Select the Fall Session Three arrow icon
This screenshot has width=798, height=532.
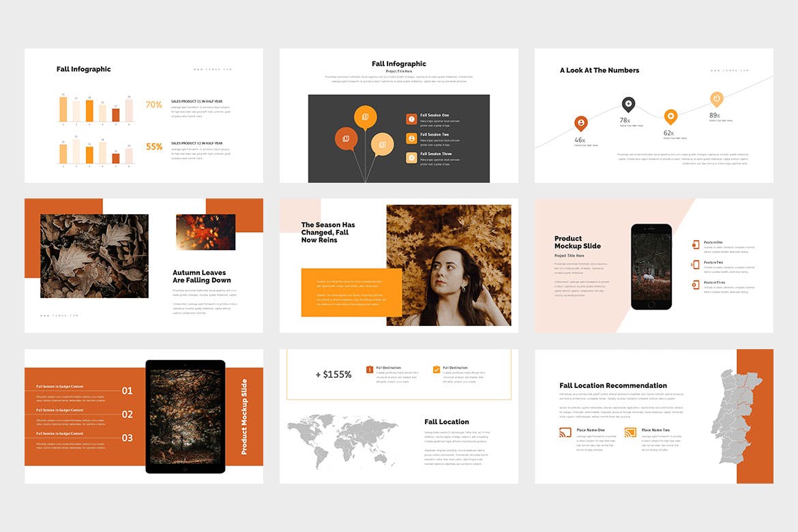coord(412,158)
